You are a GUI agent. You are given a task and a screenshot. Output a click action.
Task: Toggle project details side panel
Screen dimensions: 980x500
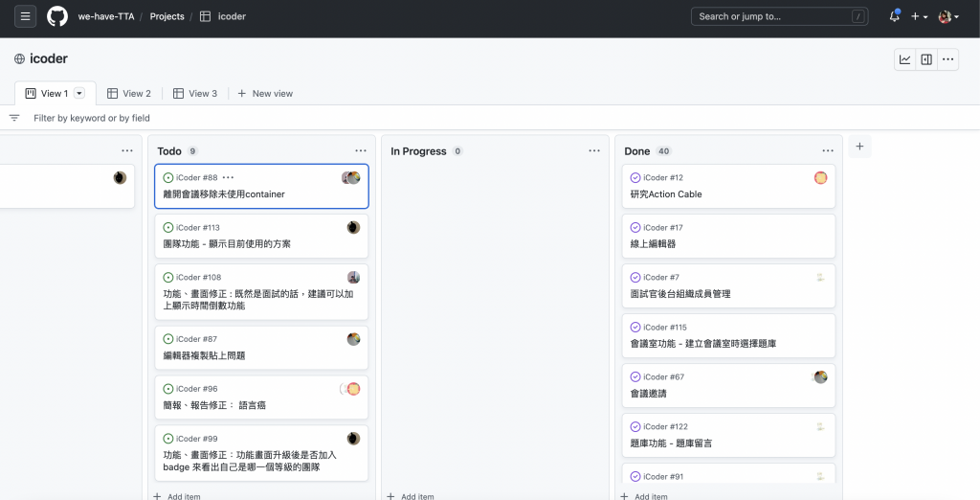(926, 59)
